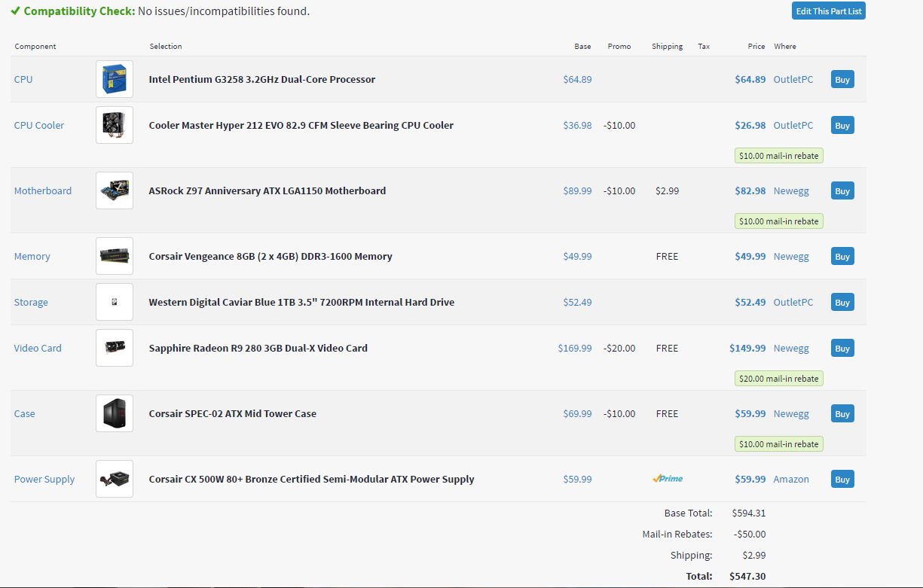923x588 pixels.
Task: Click the $20.00 mail-in rebate tag under Video Card
Action: pos(779,379)
